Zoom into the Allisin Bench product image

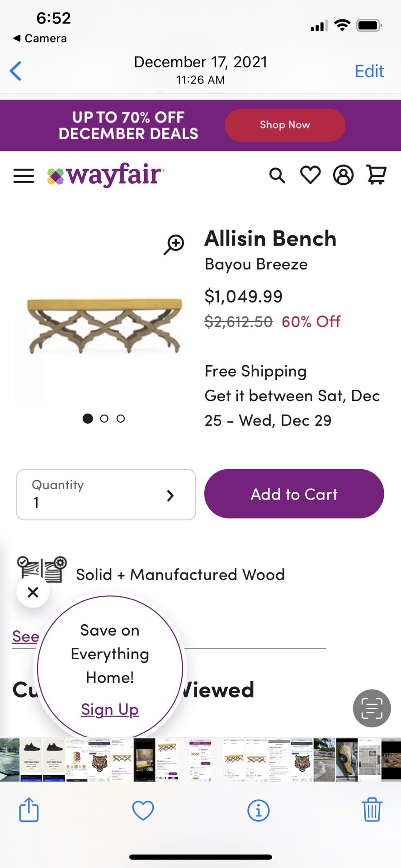(x=174, y=244)
